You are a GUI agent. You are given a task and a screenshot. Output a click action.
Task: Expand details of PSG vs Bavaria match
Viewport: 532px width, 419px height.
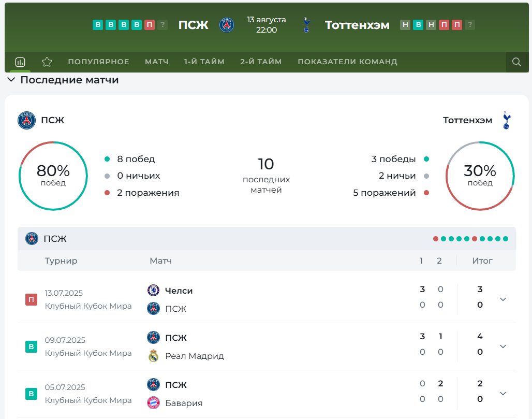tap(503, 394)
